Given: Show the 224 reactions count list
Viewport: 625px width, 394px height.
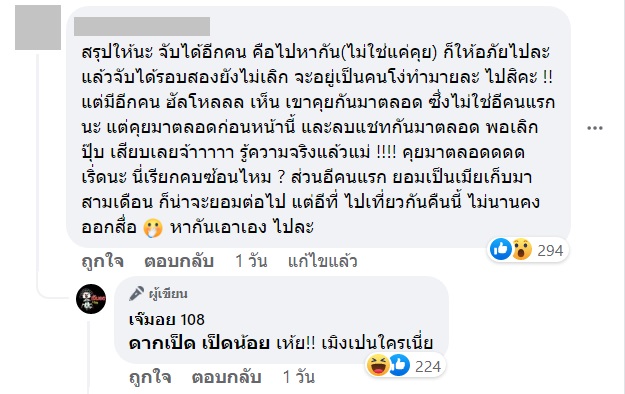Looking at the screenshot, I should [x=428, y=366].
